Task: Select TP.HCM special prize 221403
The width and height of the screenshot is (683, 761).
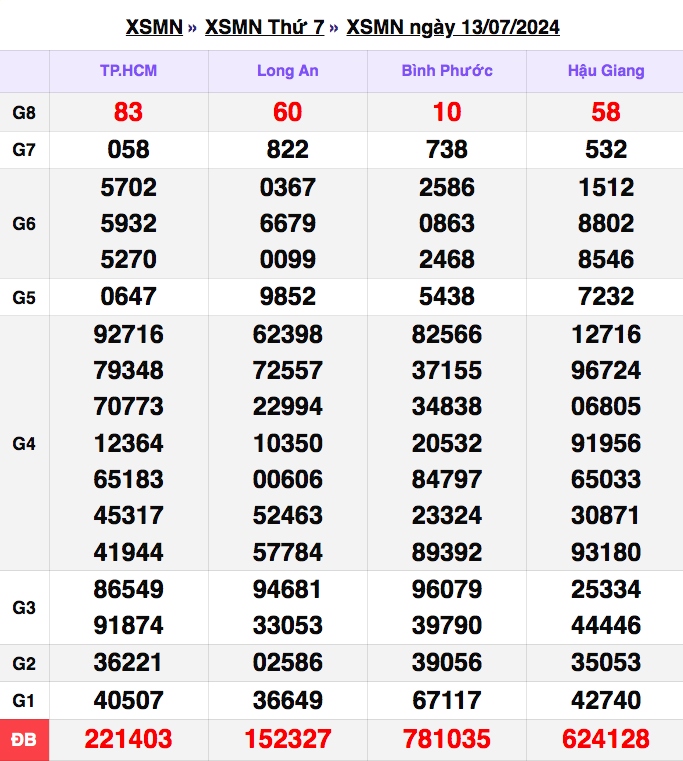Action: (128, 739)
